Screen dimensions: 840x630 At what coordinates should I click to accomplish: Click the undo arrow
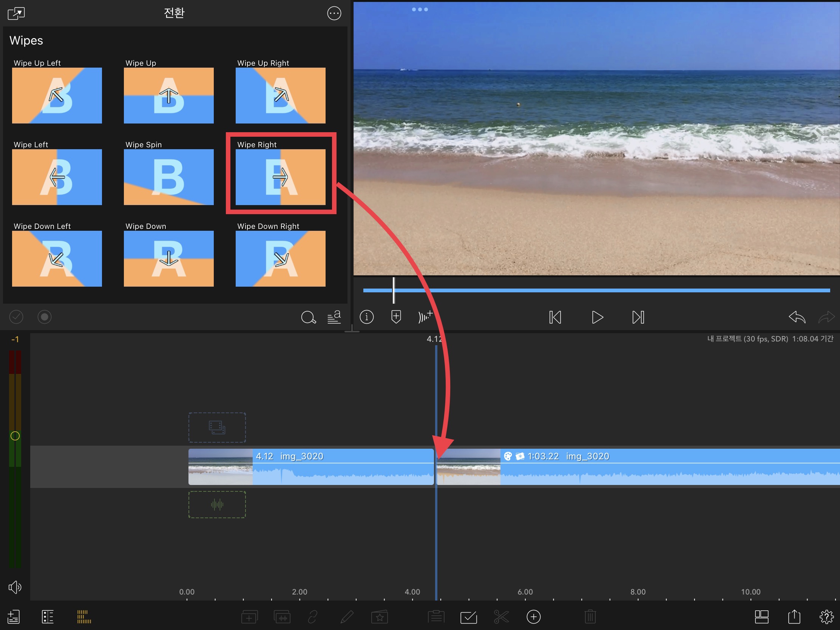(x=796, y=317)
